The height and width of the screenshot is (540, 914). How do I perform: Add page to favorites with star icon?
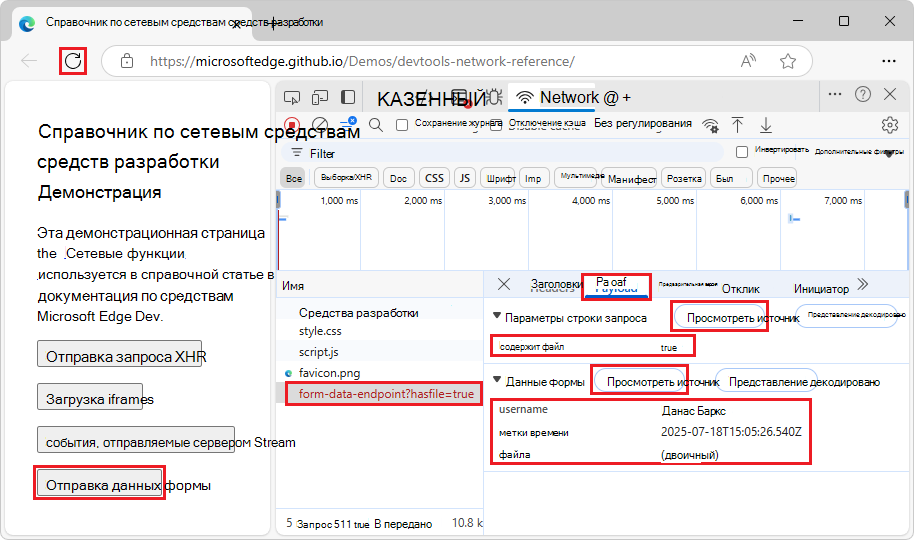(x=788, y=61)
